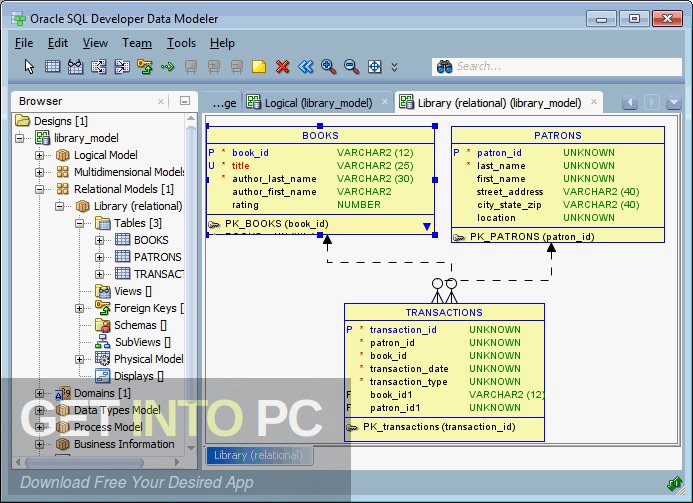Click the Merge Tables toolbar icon

pos(122,67)
